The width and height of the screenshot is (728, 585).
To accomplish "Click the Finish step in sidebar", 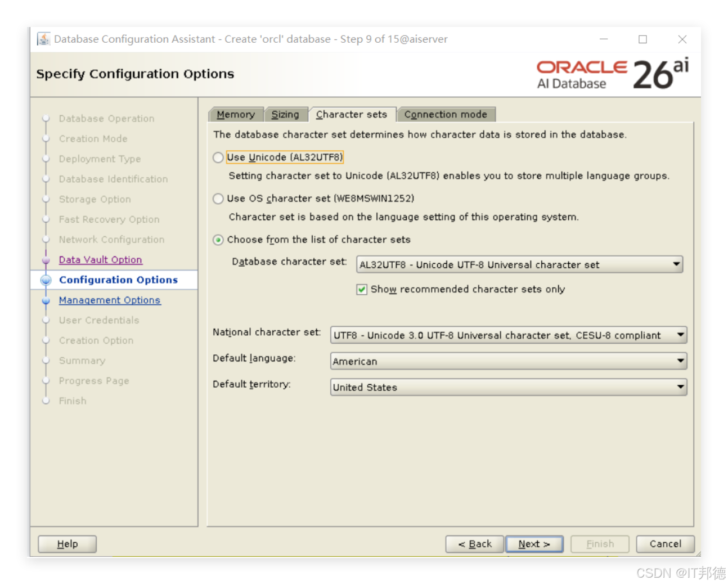I will click(73, 401).
